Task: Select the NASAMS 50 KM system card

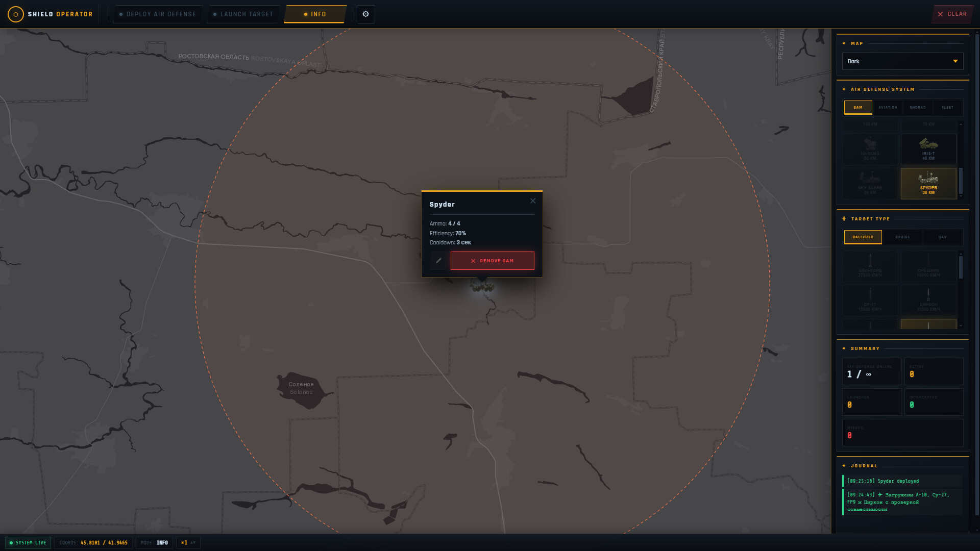Action: click(x=870, y=149)
